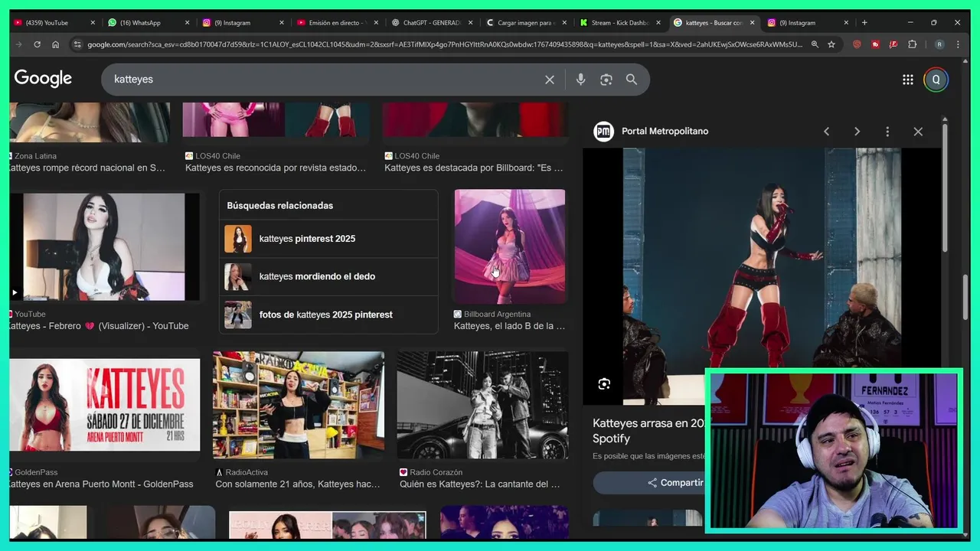980x551 pixels.
Task: View site information for google.com
Action: click(77, 44)
